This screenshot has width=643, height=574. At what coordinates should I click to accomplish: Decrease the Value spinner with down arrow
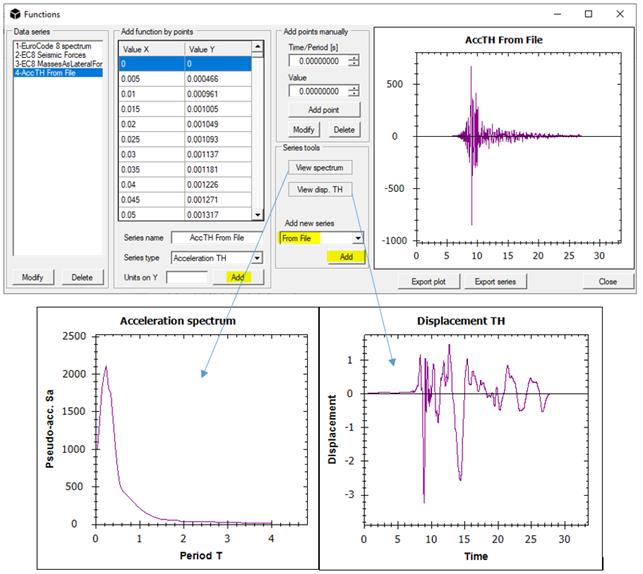pyautogui.click(x=353, y=95)
